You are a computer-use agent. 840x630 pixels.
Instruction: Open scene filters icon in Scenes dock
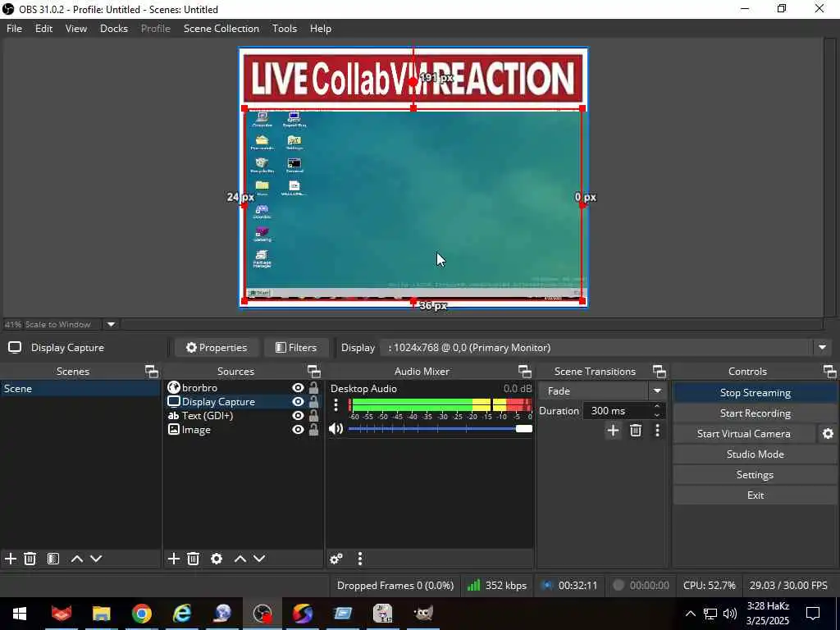(53, 559)
